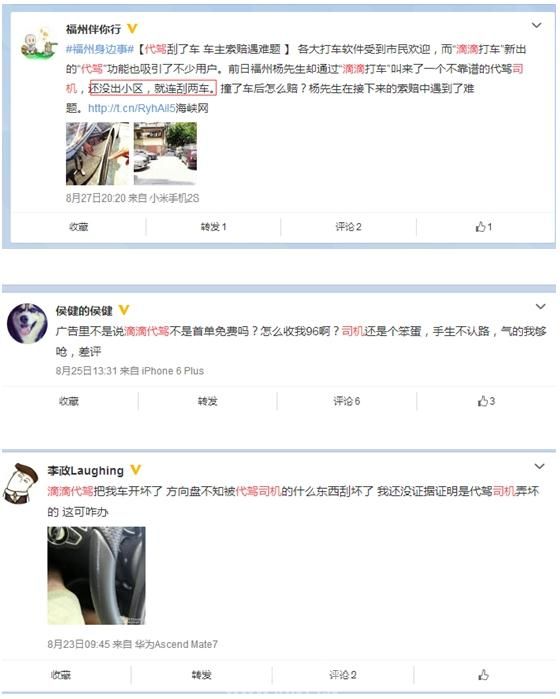This screenshot has width=560, height=699.
Task: Open 评论 2 on the first post
Action: 348,227
